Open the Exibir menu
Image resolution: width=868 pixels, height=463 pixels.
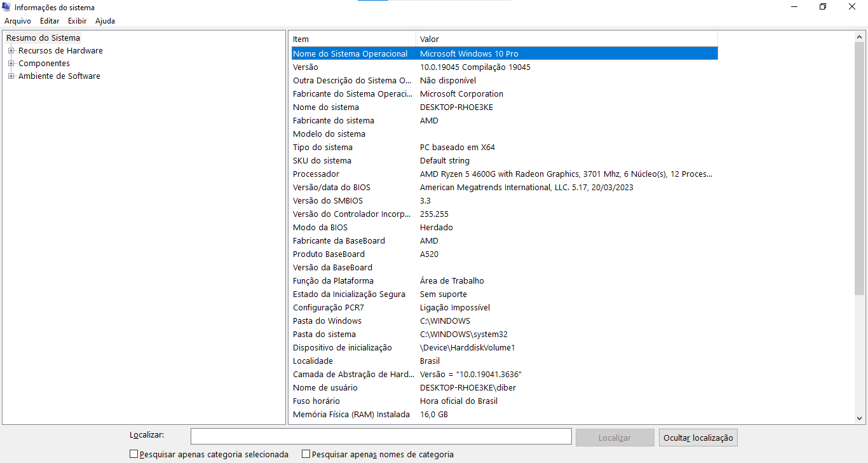click(77, 21)
